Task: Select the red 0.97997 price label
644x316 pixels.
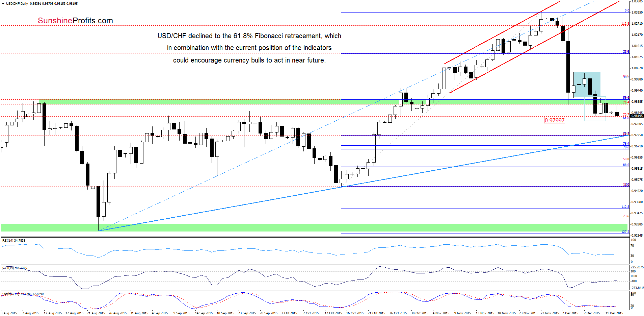Action: [x=554, y=120]
